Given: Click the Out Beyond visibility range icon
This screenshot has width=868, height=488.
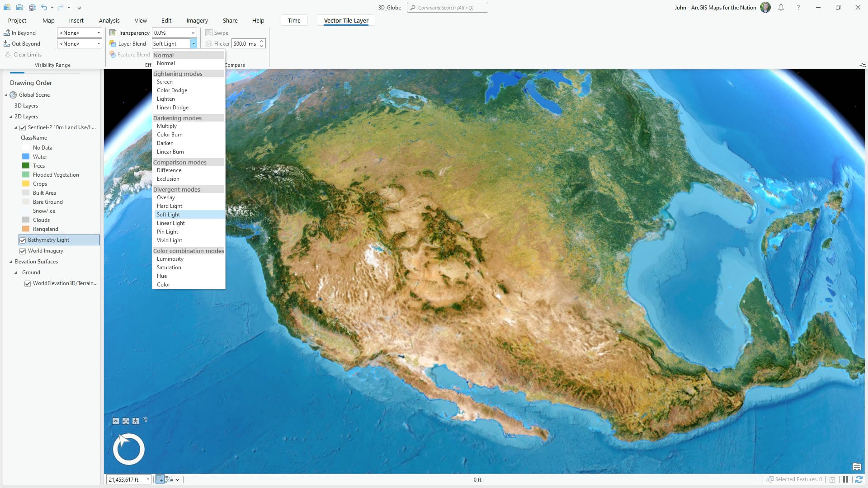Looking at the screenshot, I should [x=7, y=43].
